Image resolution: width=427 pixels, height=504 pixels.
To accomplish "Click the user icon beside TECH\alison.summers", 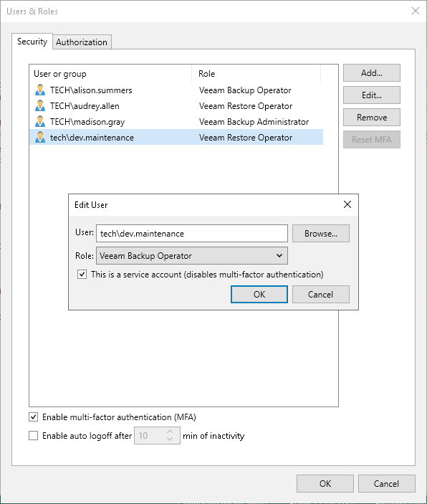I will [40, 90].
